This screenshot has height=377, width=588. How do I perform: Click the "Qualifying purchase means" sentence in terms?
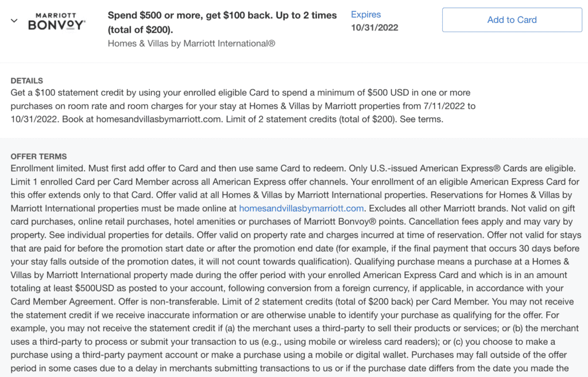click(x=422, y=261)
